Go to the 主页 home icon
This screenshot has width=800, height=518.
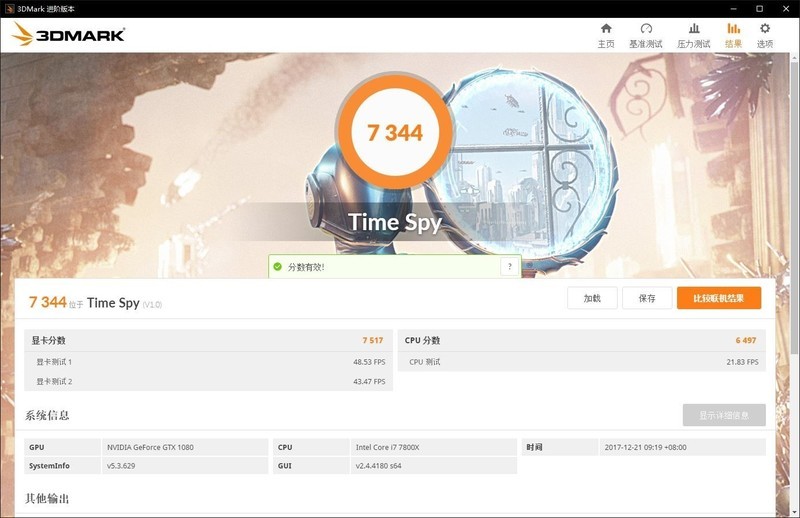606,29
